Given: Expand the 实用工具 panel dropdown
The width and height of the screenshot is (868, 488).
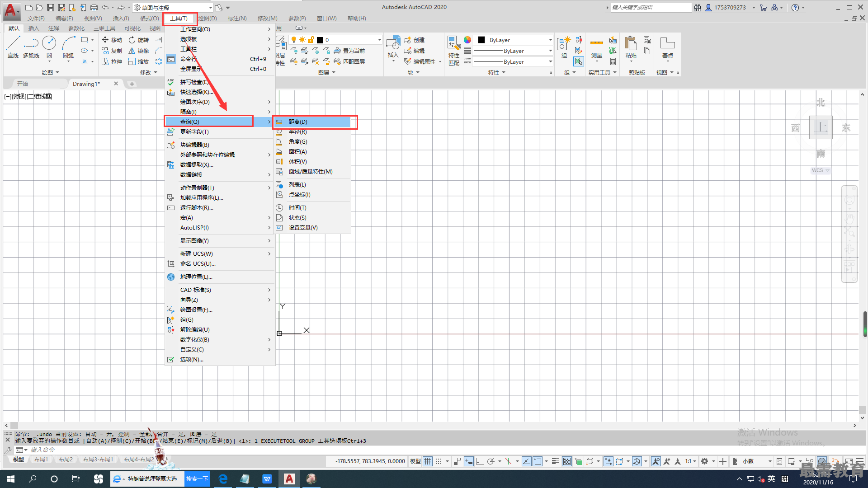Looking at the screenshot, I should [x=602, y=72].
